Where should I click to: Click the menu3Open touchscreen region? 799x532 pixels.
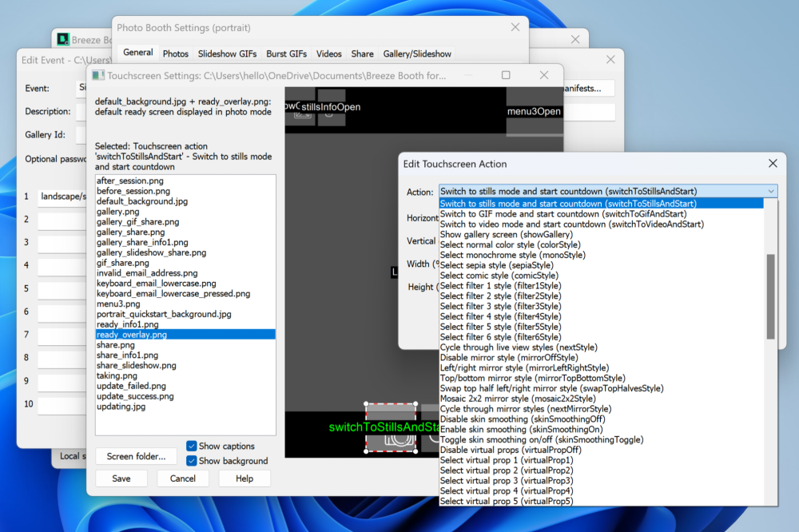point(534,111)
